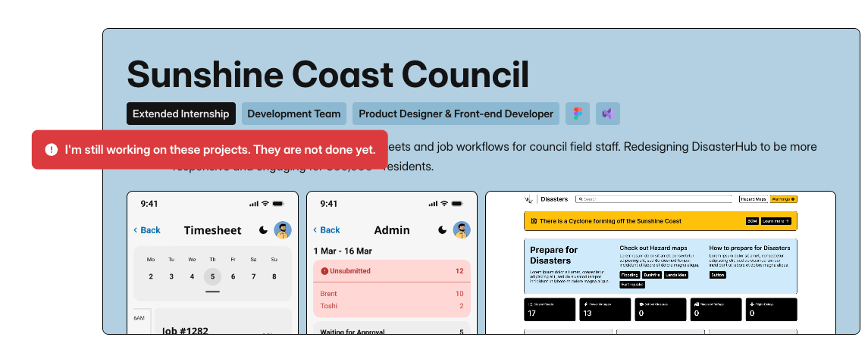
Task: Select highlighted day 5 in the Timesheet calendar
Action: pos(212,276)
